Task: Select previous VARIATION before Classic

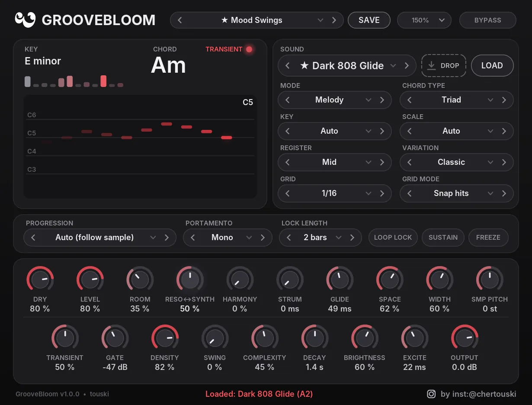Action: [x=410, y=162]
